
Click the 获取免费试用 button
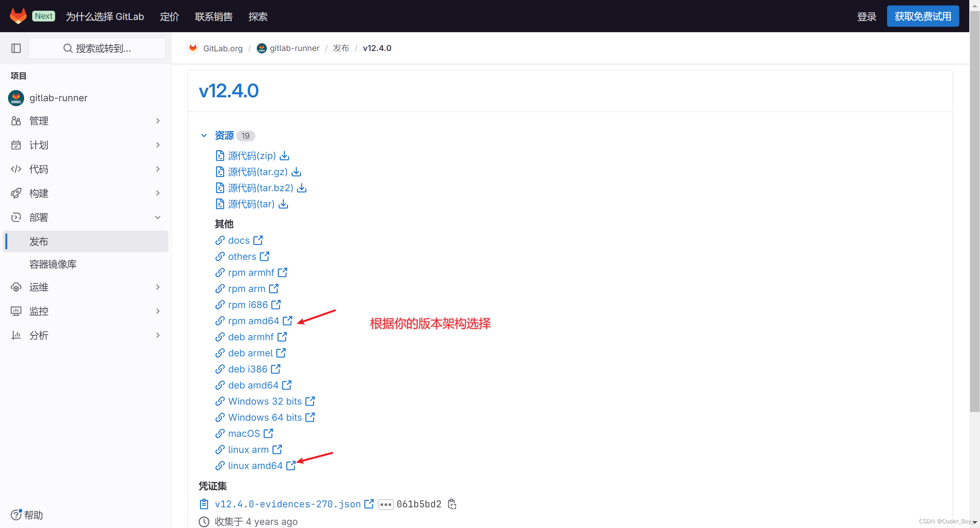coord(923,16)
